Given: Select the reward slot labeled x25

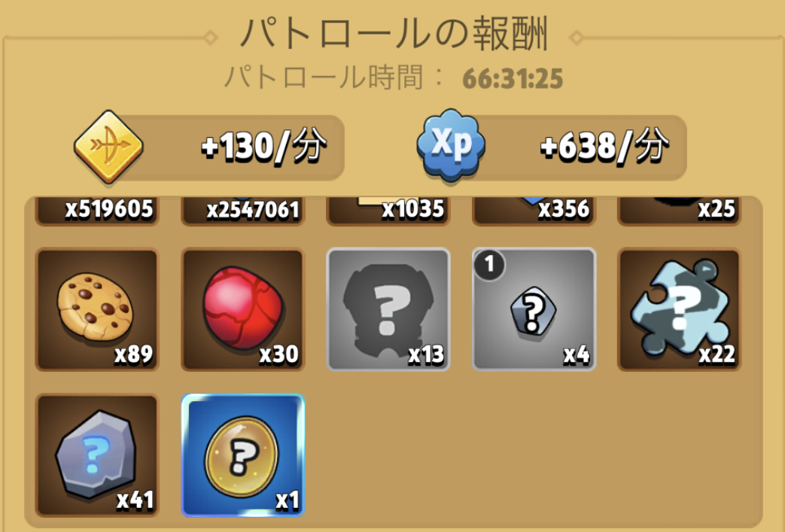Looking at the screenshot, I should pyautogui.click(x=680, y=211).
